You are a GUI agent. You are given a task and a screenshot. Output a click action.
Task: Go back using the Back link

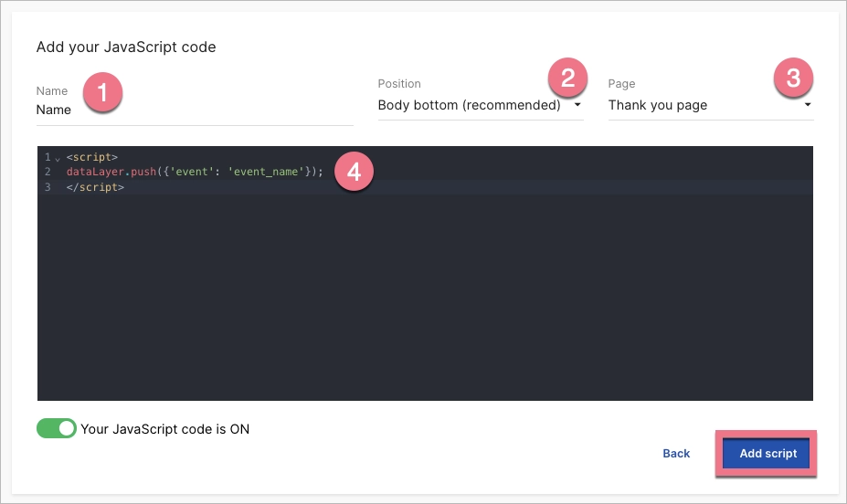tap(676, 454)
